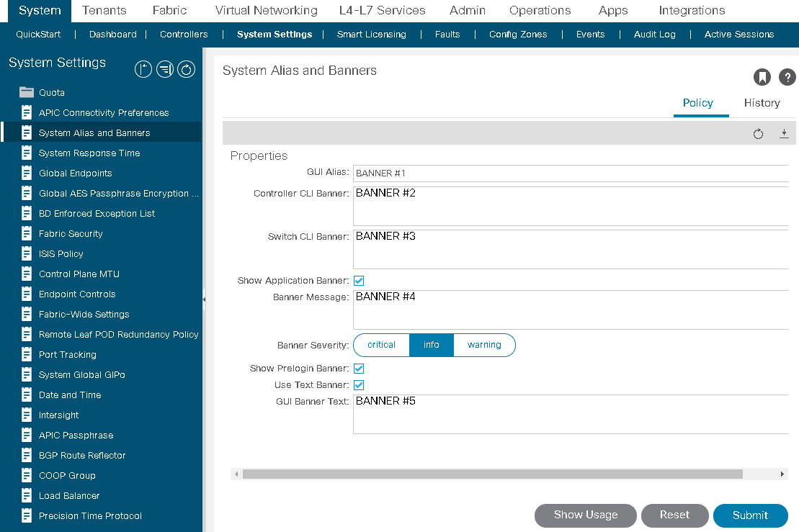Collapse the sidebar using the splitter arrow
The width and height of the screenshot is (799, 532).
[204, 299]
